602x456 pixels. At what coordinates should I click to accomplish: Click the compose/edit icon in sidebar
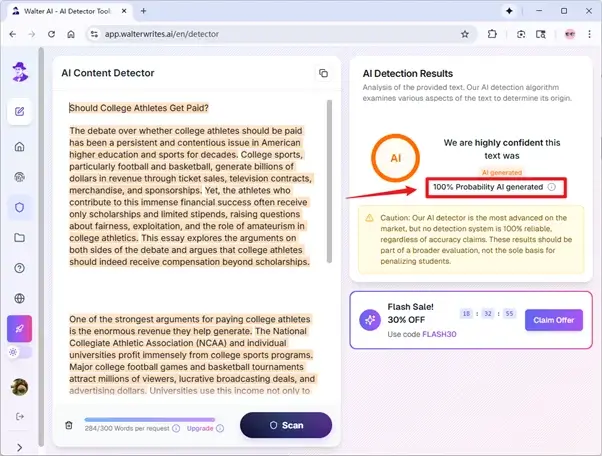coord(19,110)
